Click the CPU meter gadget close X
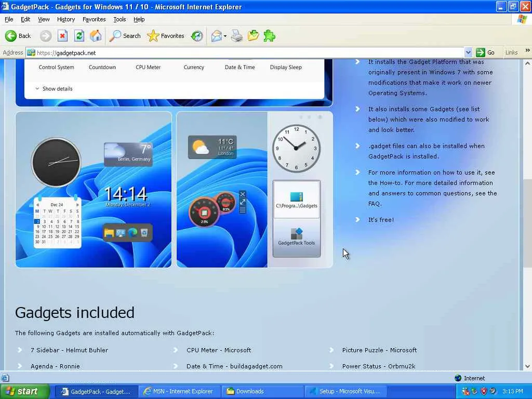The height and width of the screenshot is (399, 532). tap(242, 194)
